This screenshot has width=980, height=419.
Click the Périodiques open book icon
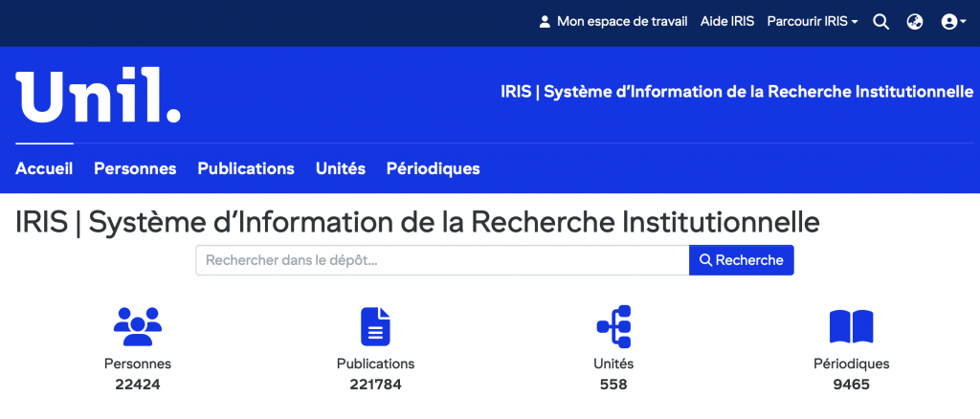point(851,326)
